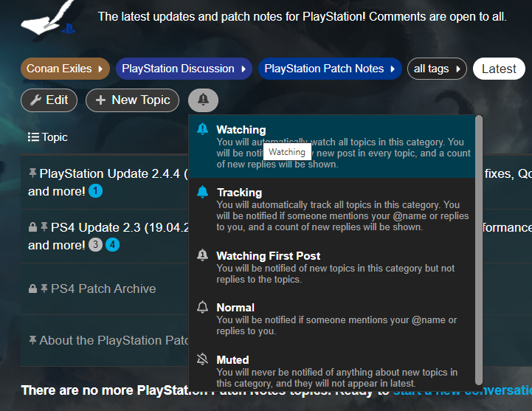Viewport: 532px width, 411px height.
Task: Open About the PlayStation Patch Notes topic
Action: (x=114, y=340)
